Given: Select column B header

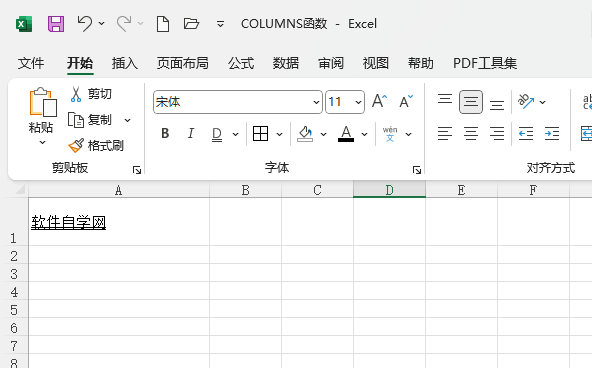Looking at the screenshot, I should pyautogui.click(x=245, y=189).
